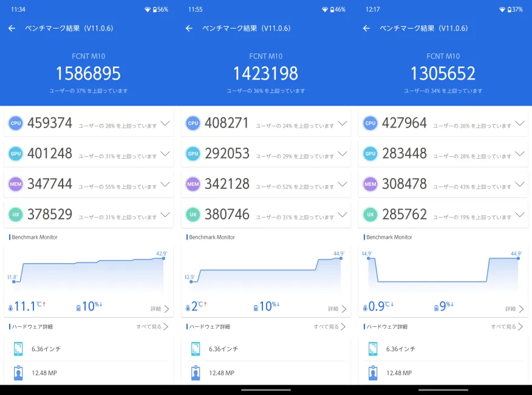The width and height of the screenshot is (532, 395).
Task: Click MEM icon beside score 342128
Action: pyautogui.click(x=193, y=184)
